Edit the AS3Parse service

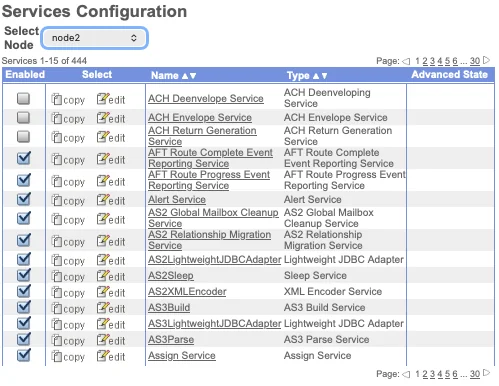coord(111,340)
